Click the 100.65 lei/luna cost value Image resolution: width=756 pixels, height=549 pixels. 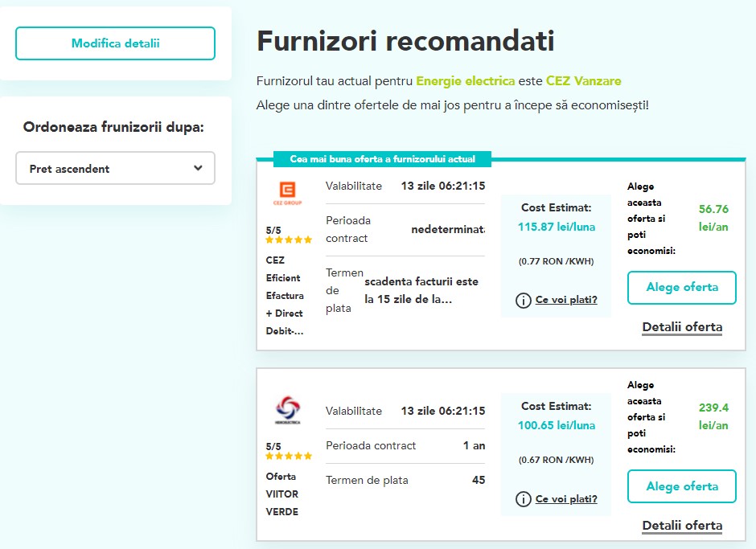pyautogui.click(x=557, y=425)
